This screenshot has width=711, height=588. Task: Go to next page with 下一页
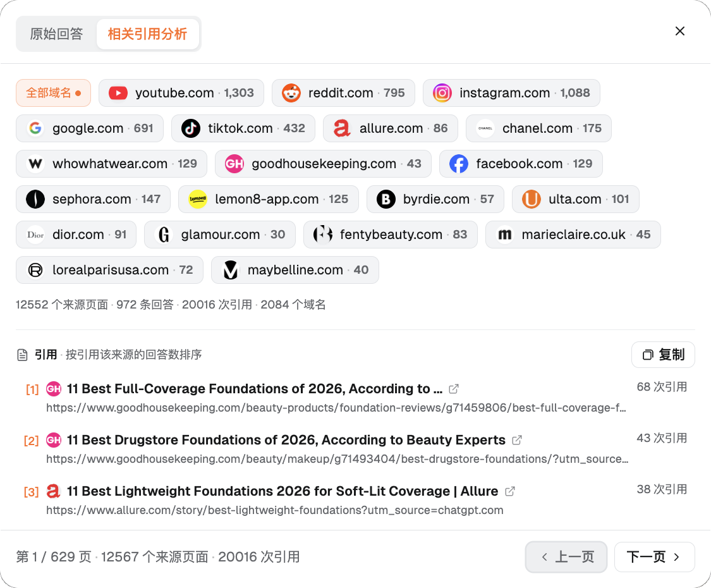[x=654, y=556]
